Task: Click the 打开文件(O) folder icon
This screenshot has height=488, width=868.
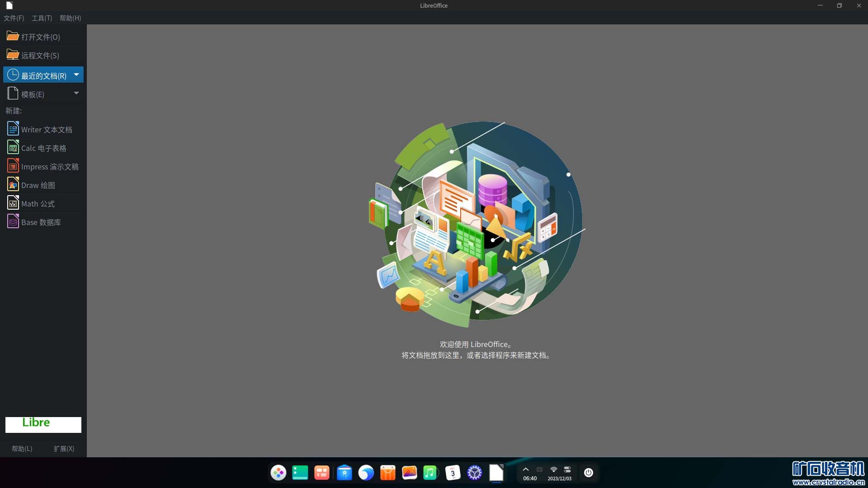Action: click(13, 36)
